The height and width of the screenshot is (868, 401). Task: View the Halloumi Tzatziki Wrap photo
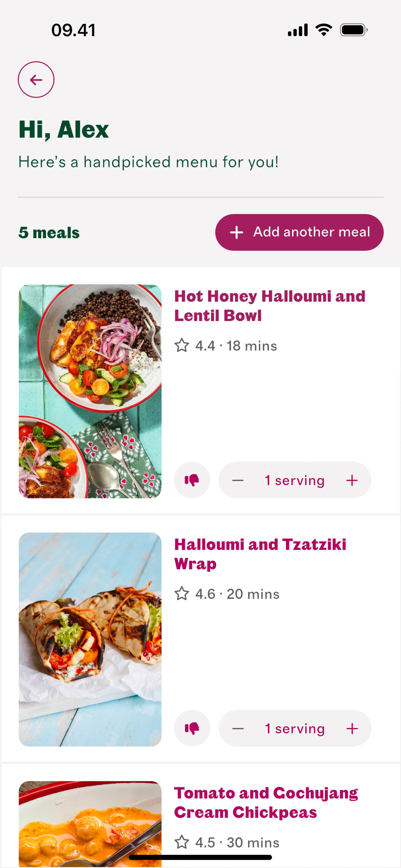pos(90,639)
